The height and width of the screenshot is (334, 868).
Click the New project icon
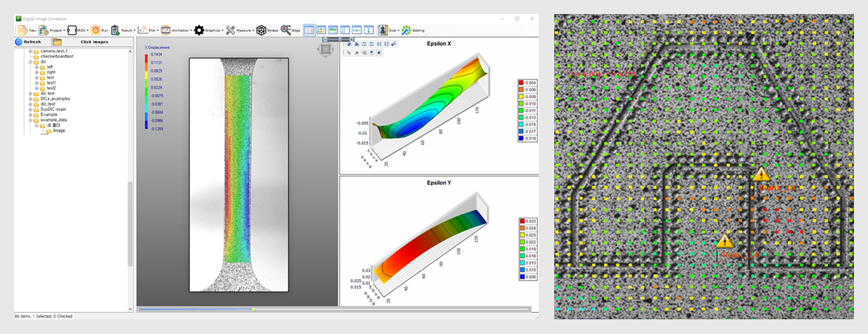[23, 30]
